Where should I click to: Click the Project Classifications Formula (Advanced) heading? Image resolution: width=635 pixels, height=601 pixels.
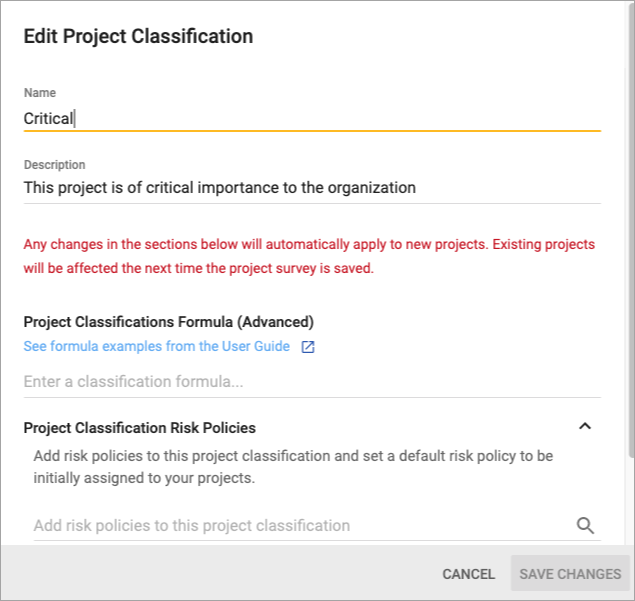[x=168, y=322]
